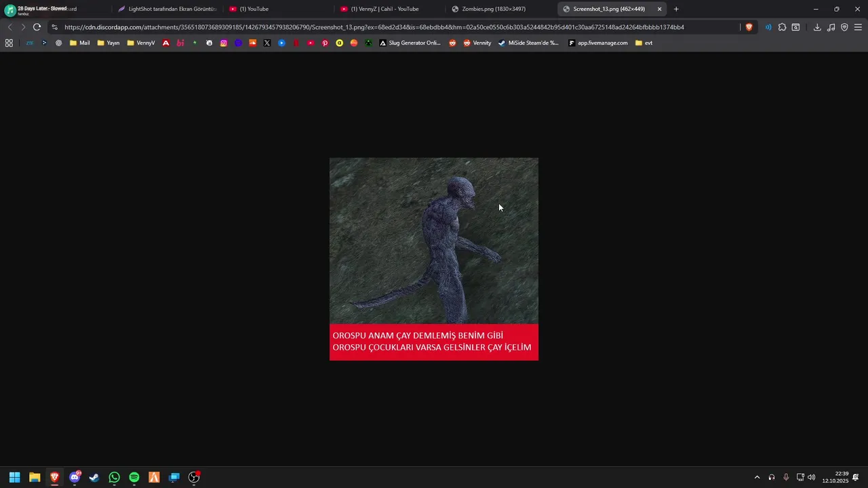Open a new tab with plus button
The height and width of the screenshot is (488, 868).
click(x=676, y=9)
